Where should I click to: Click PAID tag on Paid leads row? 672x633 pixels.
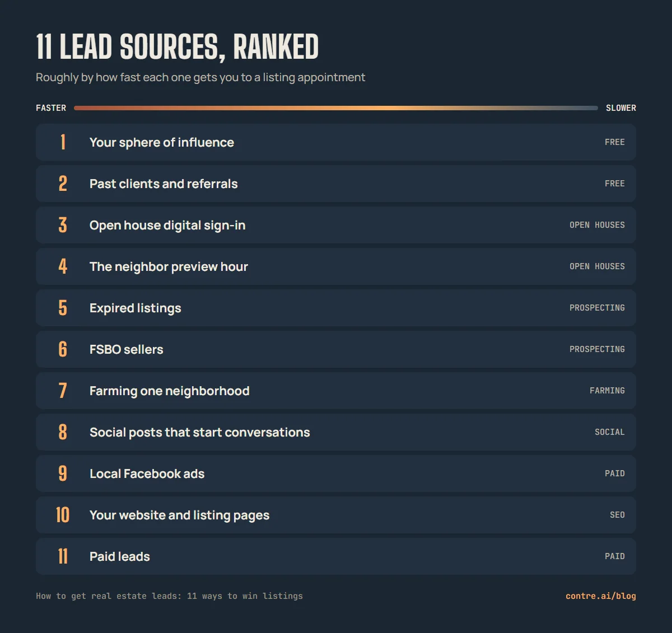(x=615, y=556)
